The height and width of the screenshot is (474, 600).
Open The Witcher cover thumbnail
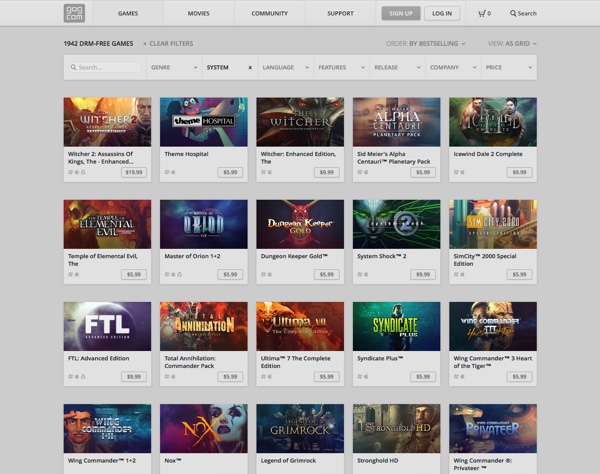tap(300, 122)
